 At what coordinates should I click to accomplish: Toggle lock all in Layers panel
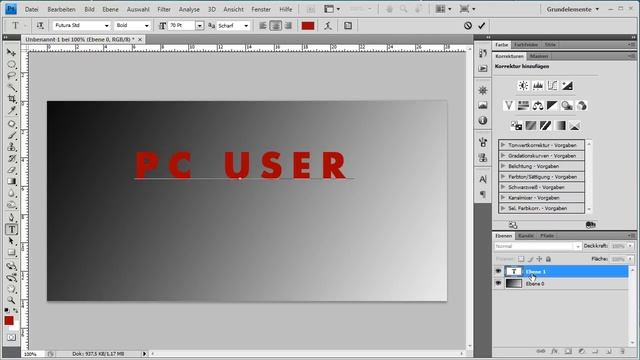click(549, 259)
